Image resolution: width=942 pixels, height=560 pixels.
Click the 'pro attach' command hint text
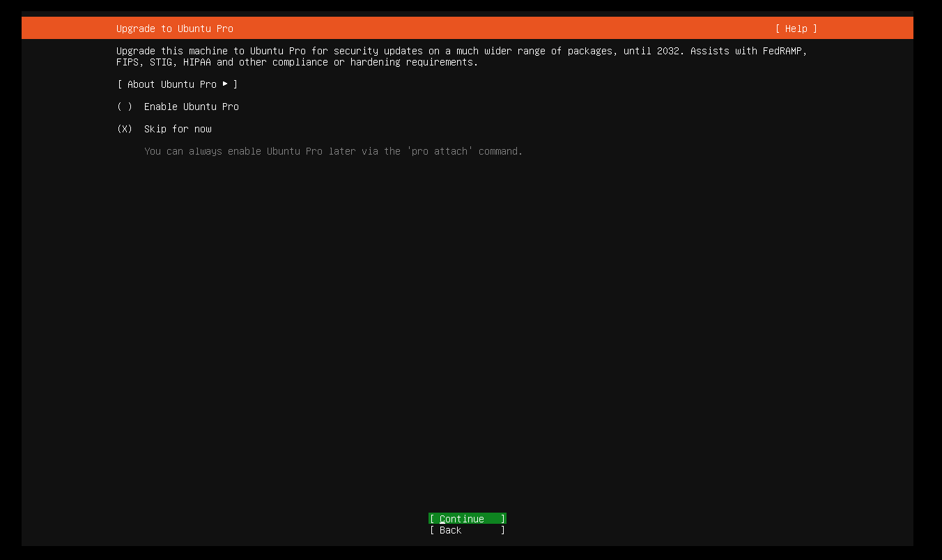click(x=333, y=151)
